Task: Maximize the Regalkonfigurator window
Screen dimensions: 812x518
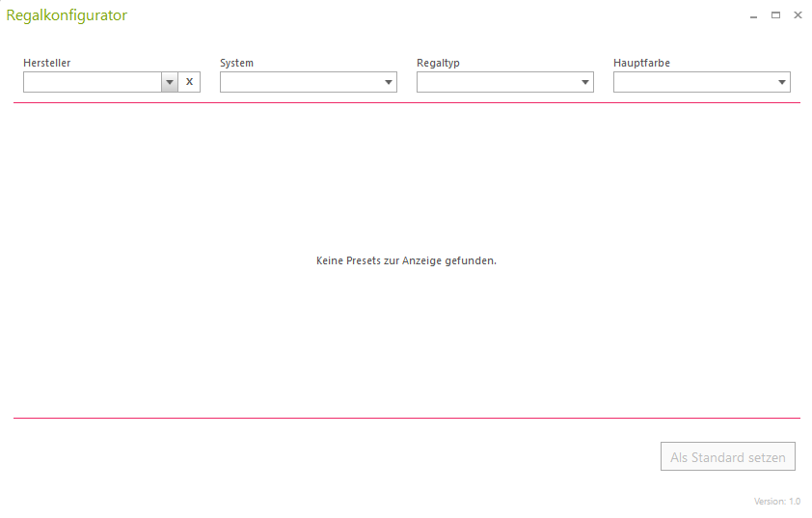Action: 775,15
